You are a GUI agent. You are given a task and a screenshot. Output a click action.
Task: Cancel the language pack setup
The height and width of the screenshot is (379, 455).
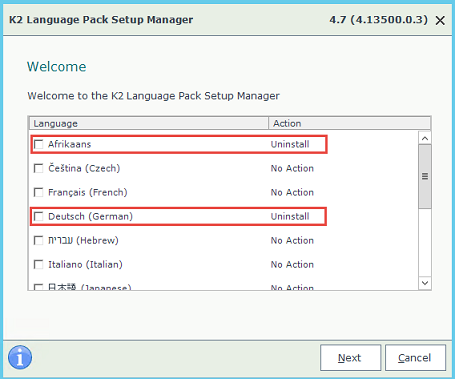(x=415, y=358)
